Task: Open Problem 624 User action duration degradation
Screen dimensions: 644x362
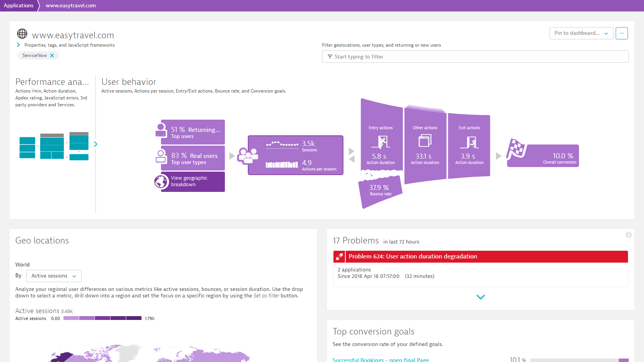Action: (481, 256)
